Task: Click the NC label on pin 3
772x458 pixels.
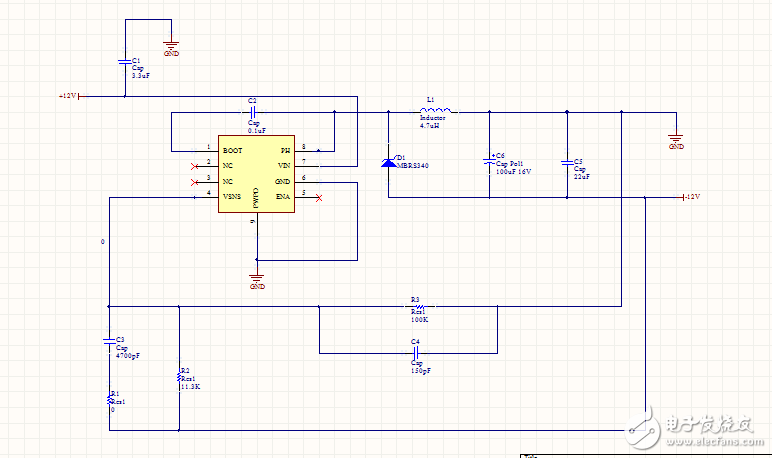Action: 227,182
